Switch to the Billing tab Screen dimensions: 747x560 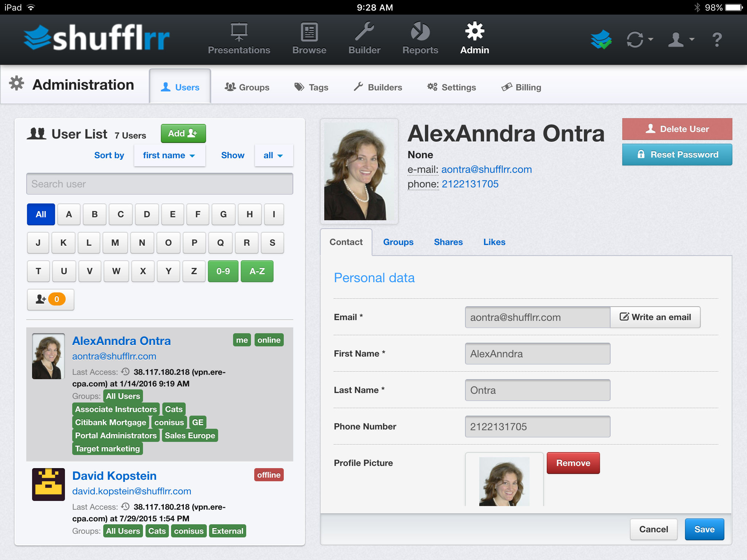click(x=521, y=87)
